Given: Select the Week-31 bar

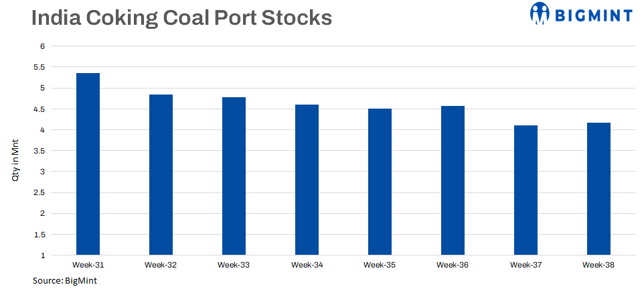Looking at the screenshot, I should click(88, 164).
